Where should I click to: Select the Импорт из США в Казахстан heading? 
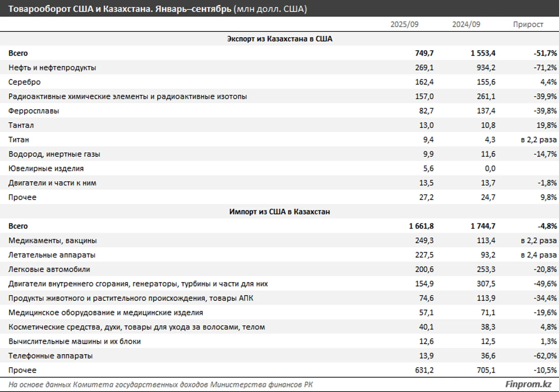[279, 212]
